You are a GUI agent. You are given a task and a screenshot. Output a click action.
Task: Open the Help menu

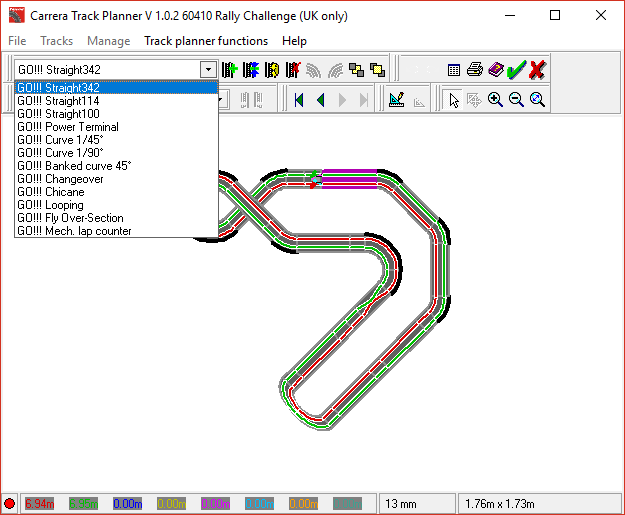[294, 41]
